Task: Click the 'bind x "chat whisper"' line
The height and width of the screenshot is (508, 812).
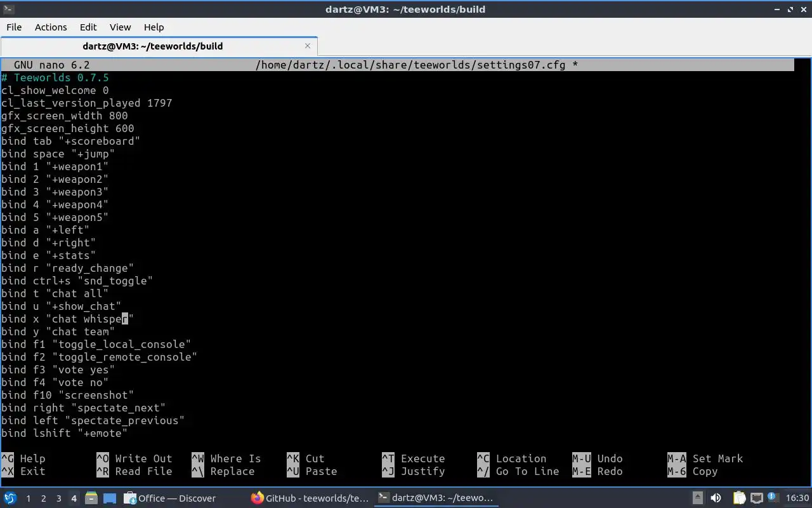Action: 68,319
